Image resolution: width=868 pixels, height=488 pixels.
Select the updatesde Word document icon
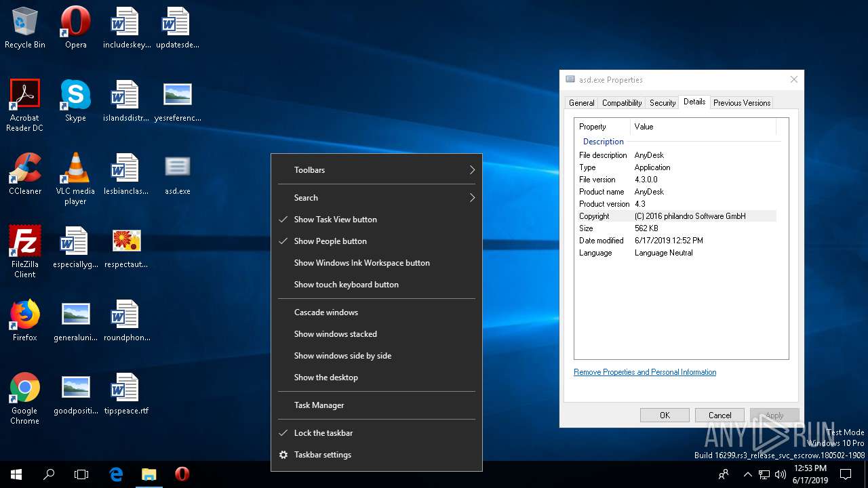coord(177,27)
